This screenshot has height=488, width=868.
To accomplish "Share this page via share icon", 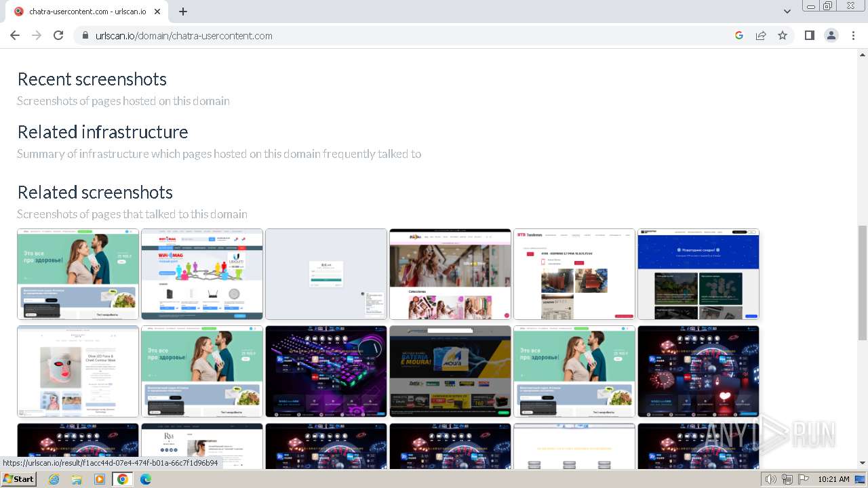I will pyautogui.click(x=761, y=35).
